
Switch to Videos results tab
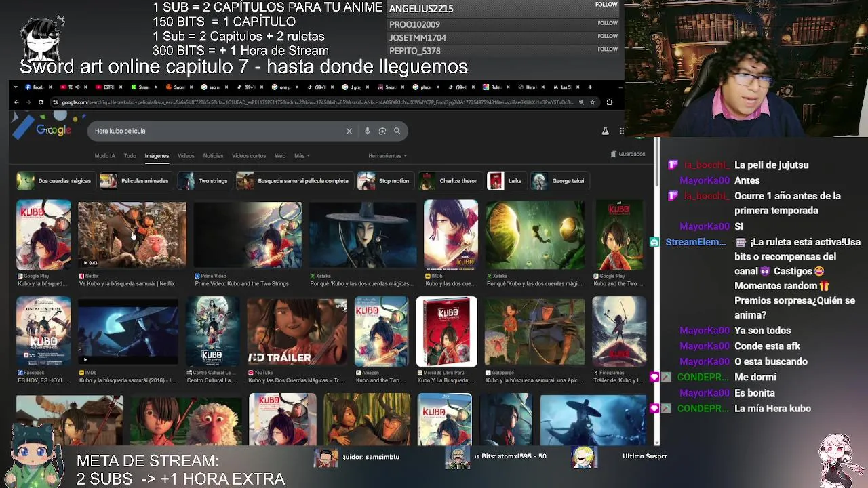(x=186, y=156)
